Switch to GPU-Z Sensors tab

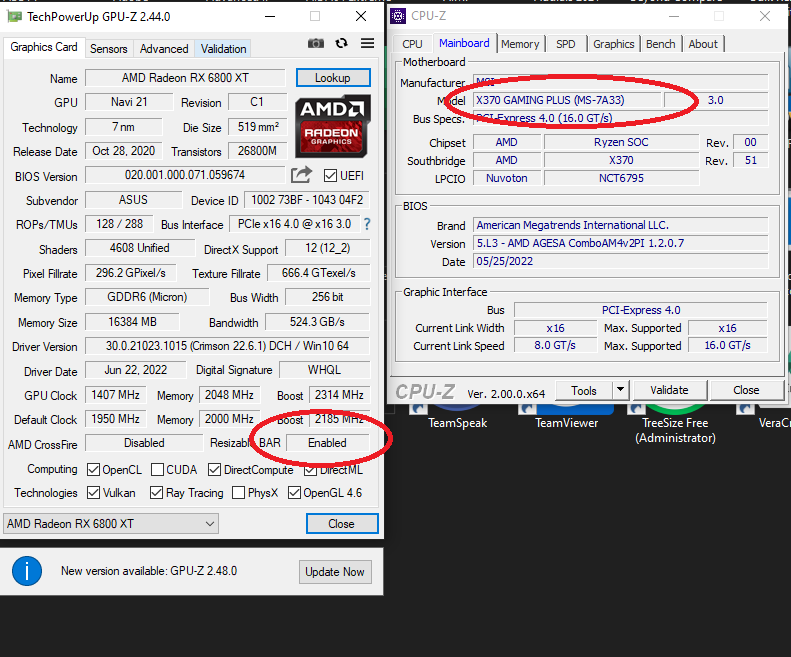108,49
